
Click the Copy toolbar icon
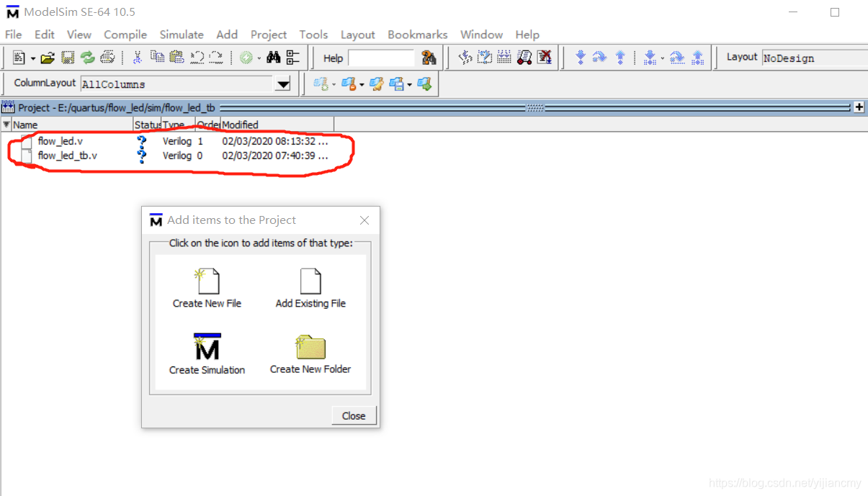[157, 58]
